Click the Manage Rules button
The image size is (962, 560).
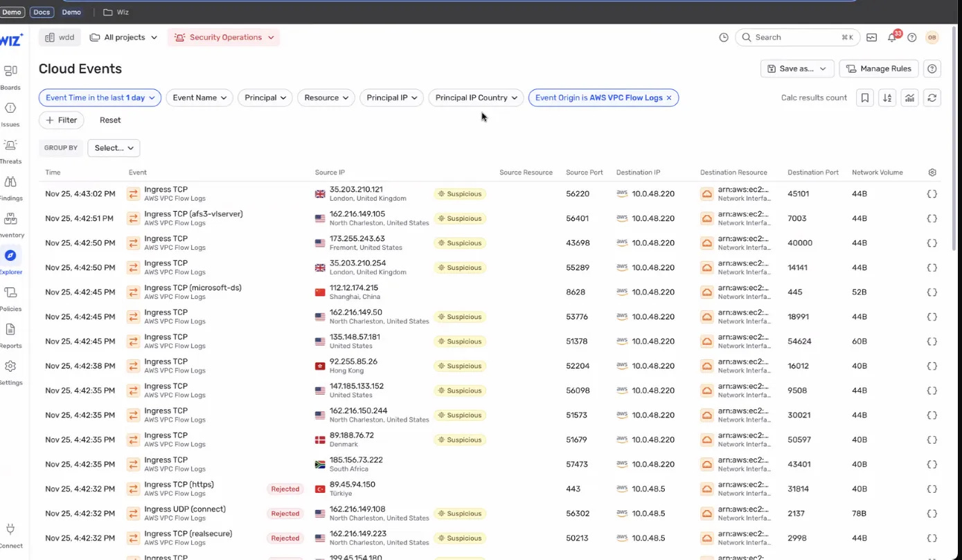879,69
